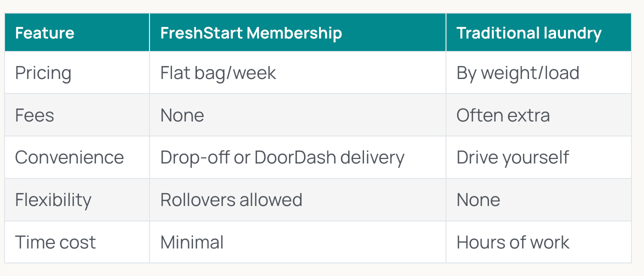The height and width of the screenshot is (276, 644).
Task: Select the Time cost row label
Action: [x=55, y=242]
